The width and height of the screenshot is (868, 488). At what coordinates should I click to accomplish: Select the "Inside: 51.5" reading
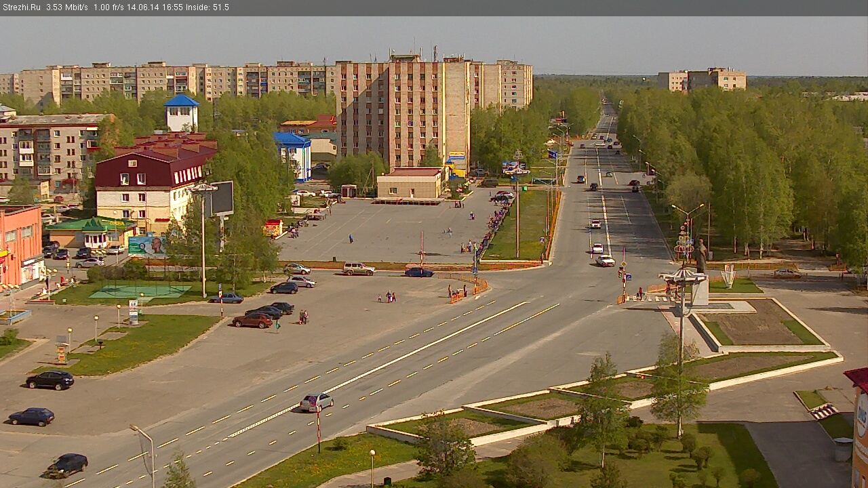[208, 7]
